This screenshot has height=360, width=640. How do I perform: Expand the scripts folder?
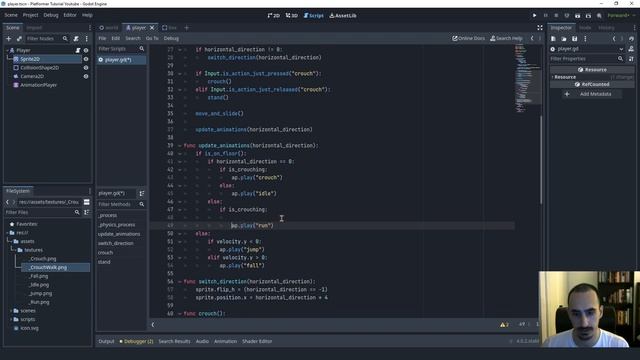pos(11,319)
